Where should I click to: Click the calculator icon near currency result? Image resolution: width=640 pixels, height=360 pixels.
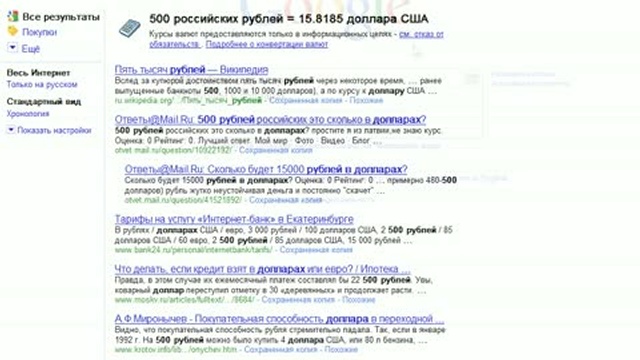[129, 29]
